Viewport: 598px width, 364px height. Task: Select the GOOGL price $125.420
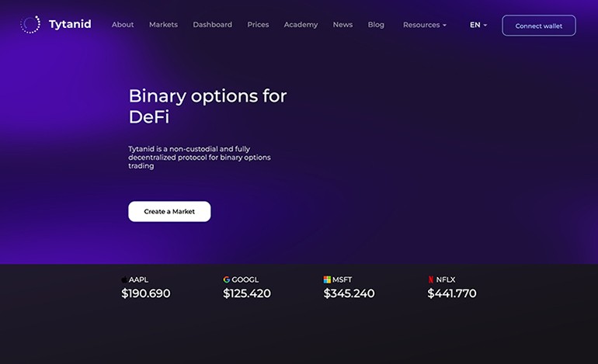coord(247,293)
